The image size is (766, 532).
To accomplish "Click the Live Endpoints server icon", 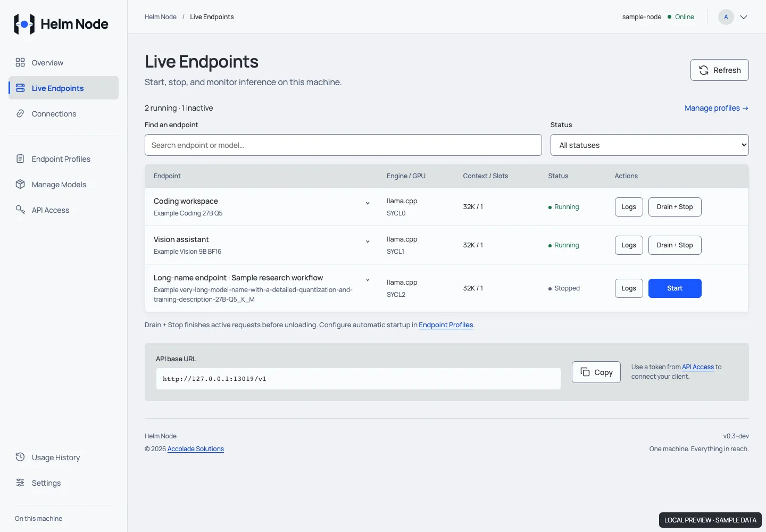I will click(x=20, y=88).
